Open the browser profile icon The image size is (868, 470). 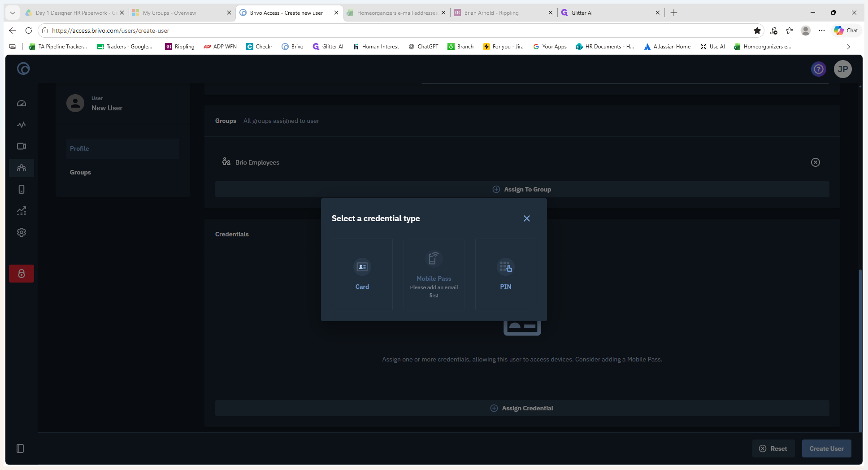[x=806, y=30]
